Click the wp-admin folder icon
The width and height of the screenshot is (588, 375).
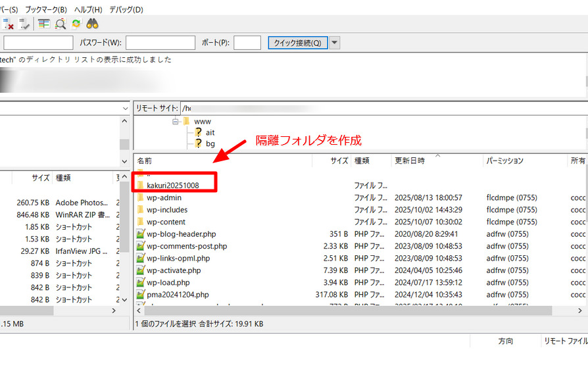140,197
